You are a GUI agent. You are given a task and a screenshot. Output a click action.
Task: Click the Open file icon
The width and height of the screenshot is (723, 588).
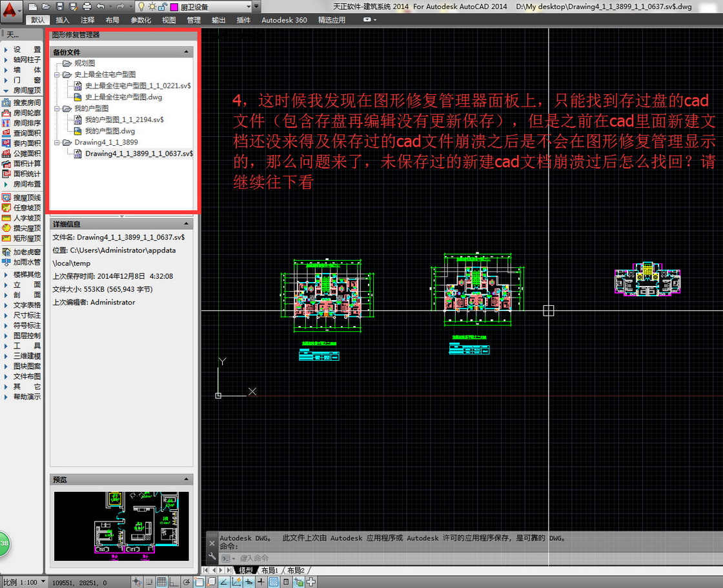tap(46, 6)
